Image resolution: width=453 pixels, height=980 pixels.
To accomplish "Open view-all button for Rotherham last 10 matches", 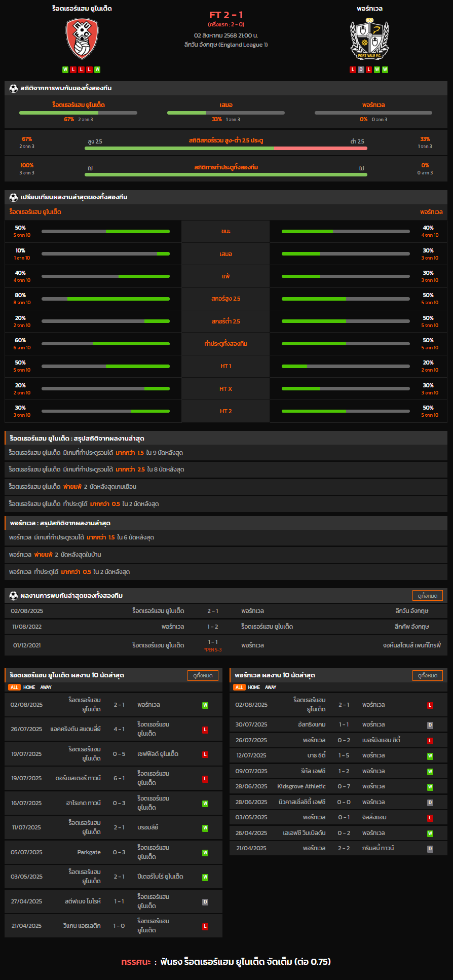I will click(203, 675).
